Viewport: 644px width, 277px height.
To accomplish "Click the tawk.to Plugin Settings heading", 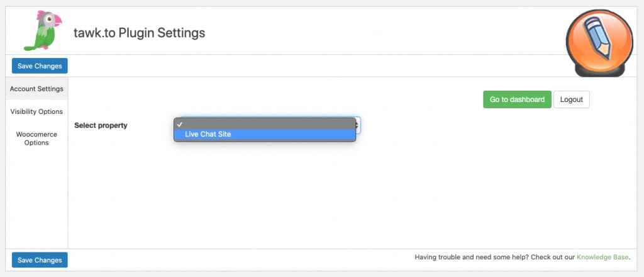I will tap(139, 32).
